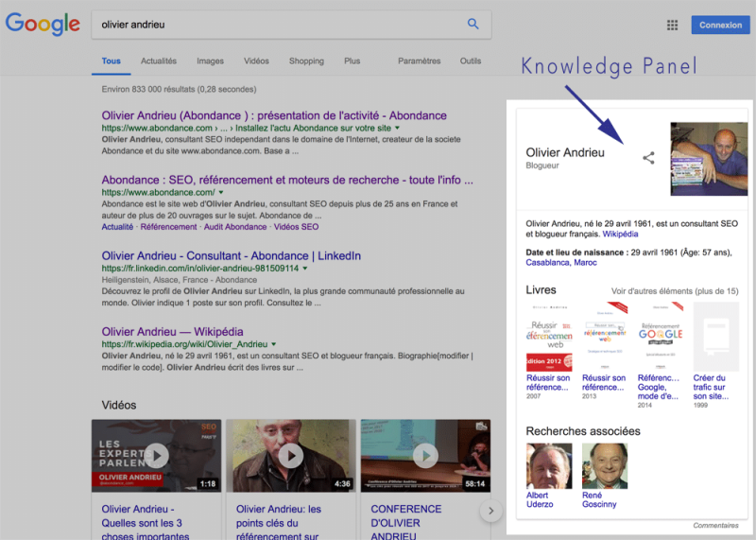The height and width of the screenshot is (540, 756).
Task: Open 'Référenc... Google, mode d'e...' book cover
Action: click(660, 337)
